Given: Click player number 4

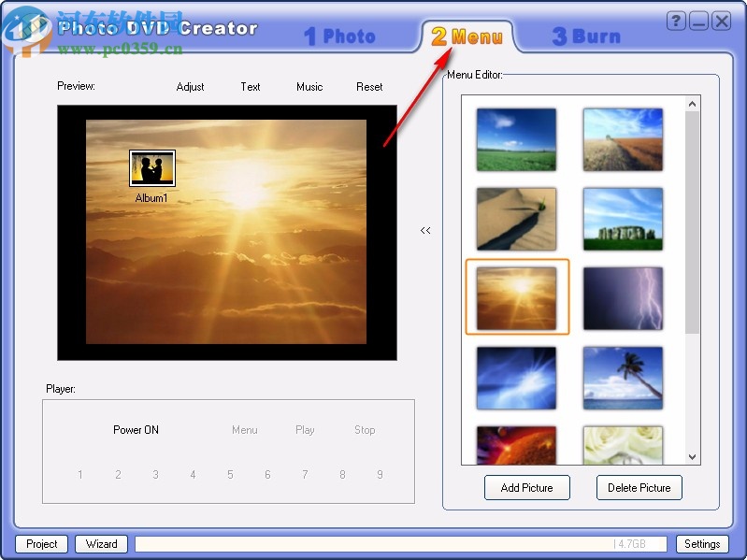Looking at the screenshot, I should pos(193,474).
